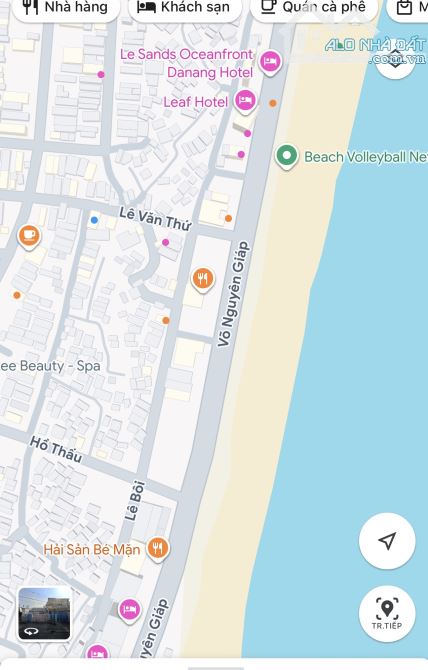Click the Leaf Hotel text label

[196, 102]
